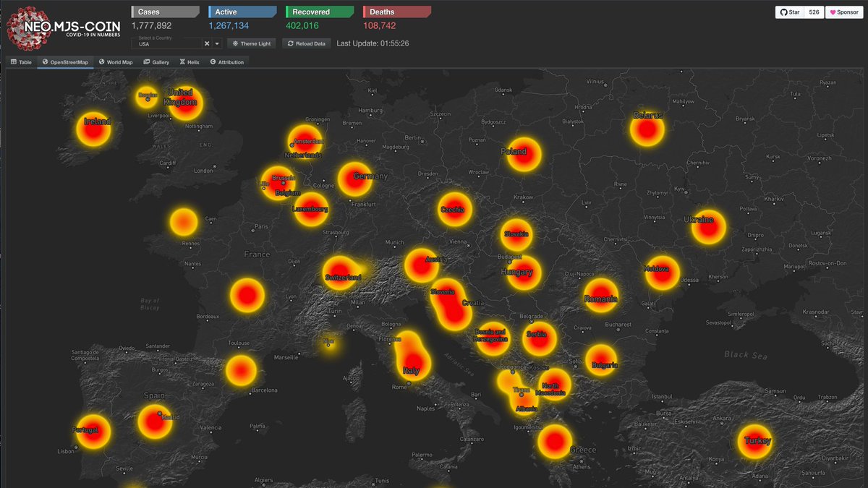Click the Active header badge

tap(242, 12)
